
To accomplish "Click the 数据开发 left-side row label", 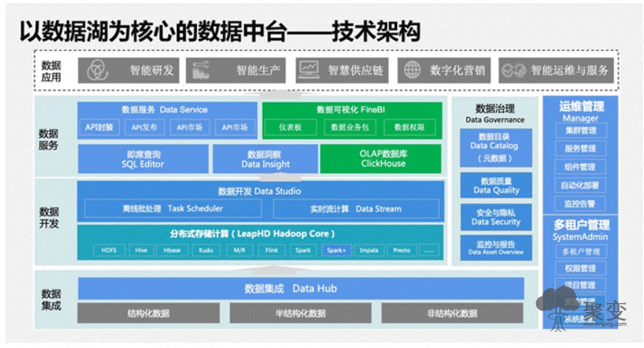I will 49,217.
